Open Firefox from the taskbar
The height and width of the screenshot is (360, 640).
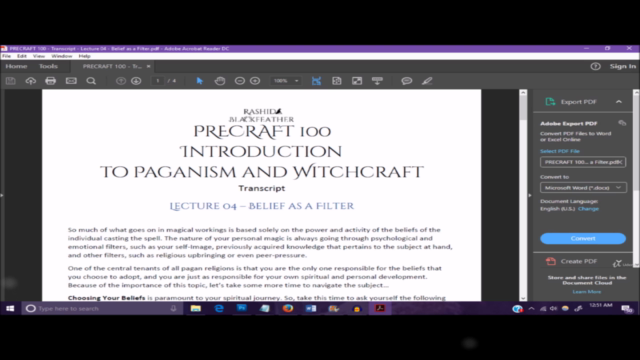pyautogui.click(x=288, y=308)
